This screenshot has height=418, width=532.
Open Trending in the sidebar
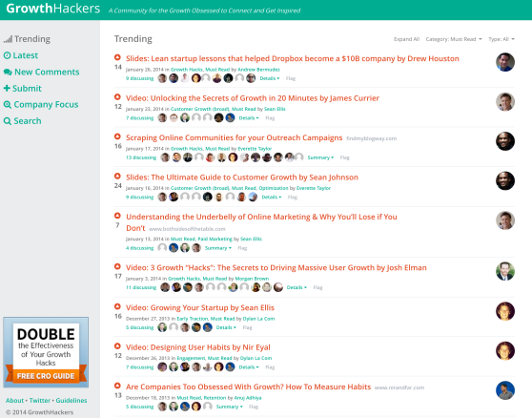tap(27, 39)
